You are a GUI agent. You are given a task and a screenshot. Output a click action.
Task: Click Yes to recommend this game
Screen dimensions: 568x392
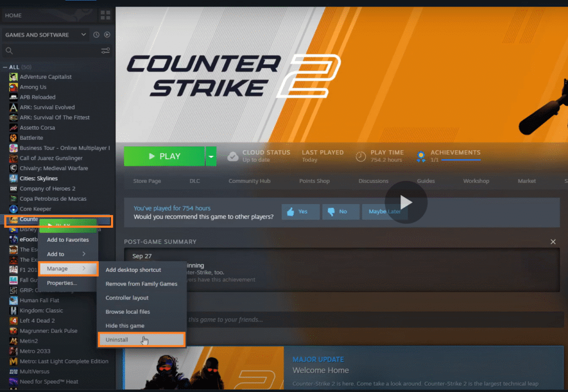click(300, 211)
